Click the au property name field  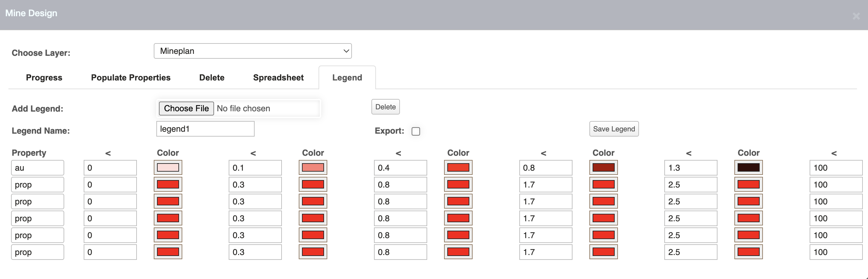coord(37,168)
